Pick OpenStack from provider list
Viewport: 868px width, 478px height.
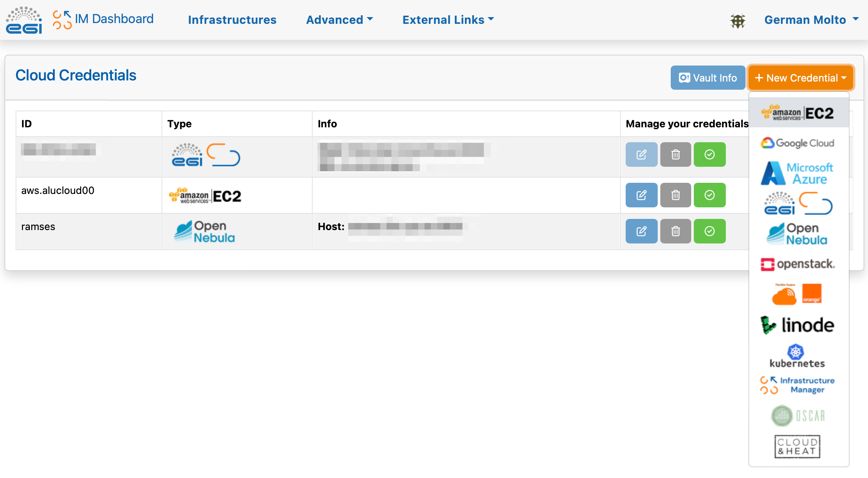pos(798,264)
